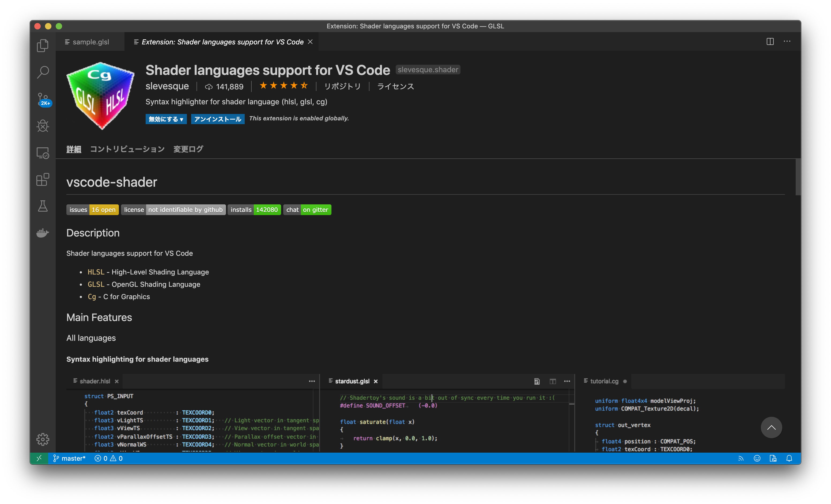Click the slevesque.shader identifier label
The image size is (831, 504).
(428, 70)
